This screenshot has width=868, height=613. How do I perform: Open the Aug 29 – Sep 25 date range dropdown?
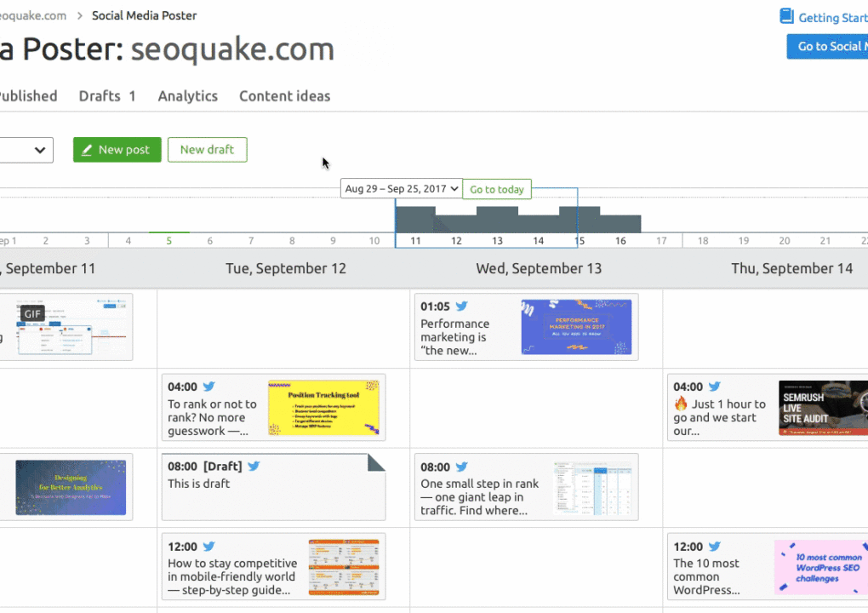coord(401,189)
